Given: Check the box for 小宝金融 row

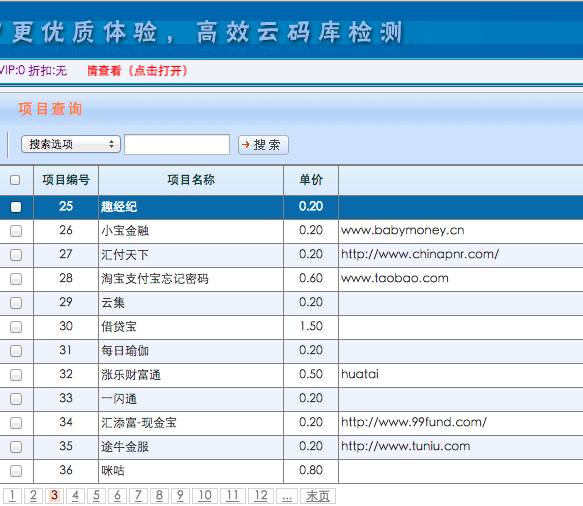Looking at the screenshot, I should 16,231.
